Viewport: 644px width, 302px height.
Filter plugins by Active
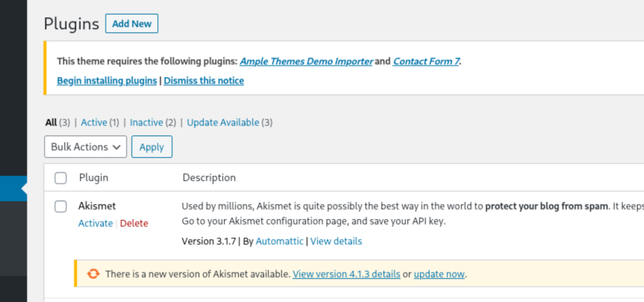[94, 122]
